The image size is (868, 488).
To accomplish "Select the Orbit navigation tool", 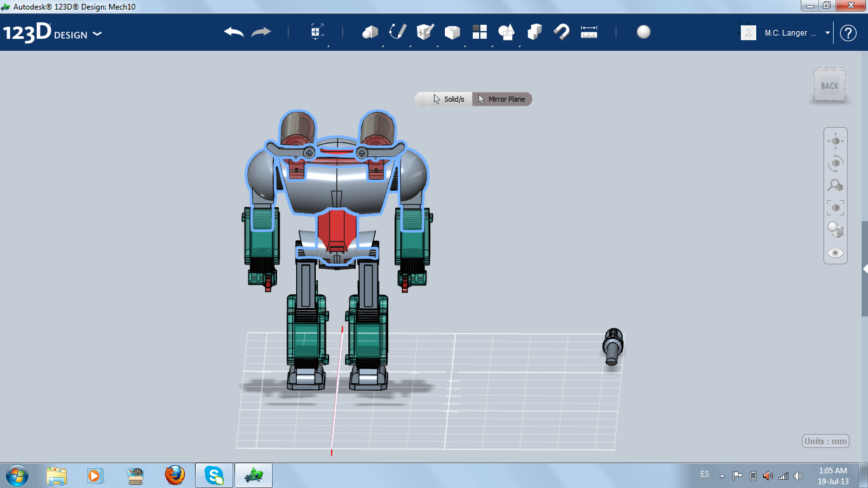I will [x=836, y=163].
